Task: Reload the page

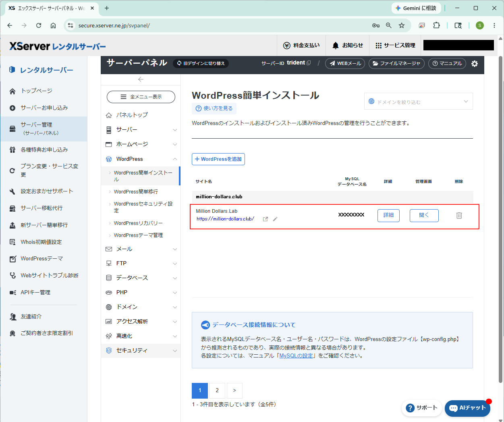Action: pos(39,25)
